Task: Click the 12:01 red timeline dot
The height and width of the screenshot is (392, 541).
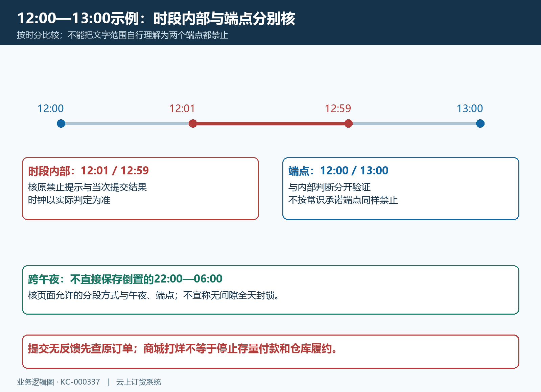Action: 193,124
